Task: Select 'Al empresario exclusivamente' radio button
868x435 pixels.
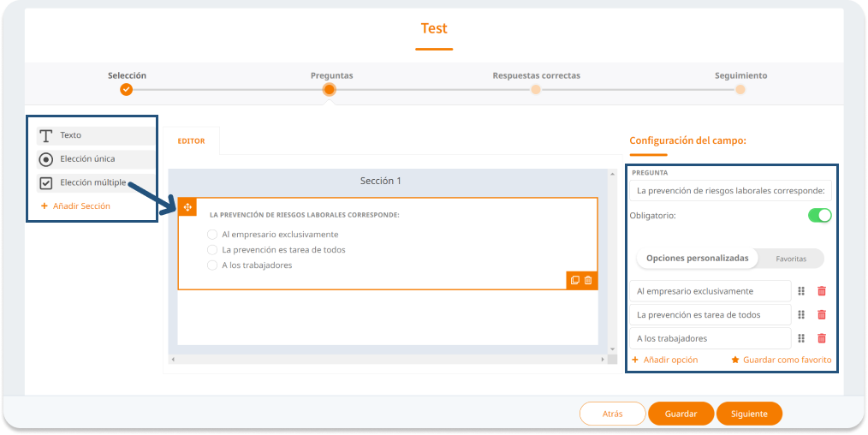Action: click(213, 235)
